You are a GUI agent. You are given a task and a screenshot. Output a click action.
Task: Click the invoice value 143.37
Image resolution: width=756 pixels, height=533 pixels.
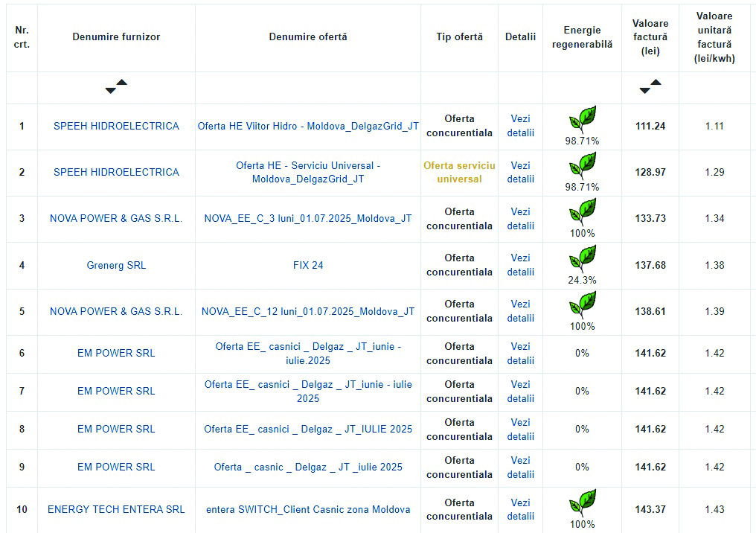(650, 509)
